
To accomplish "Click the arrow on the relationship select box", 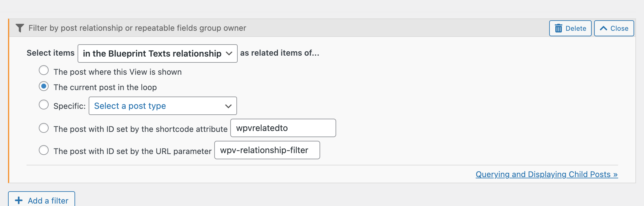I will point(229,53).
